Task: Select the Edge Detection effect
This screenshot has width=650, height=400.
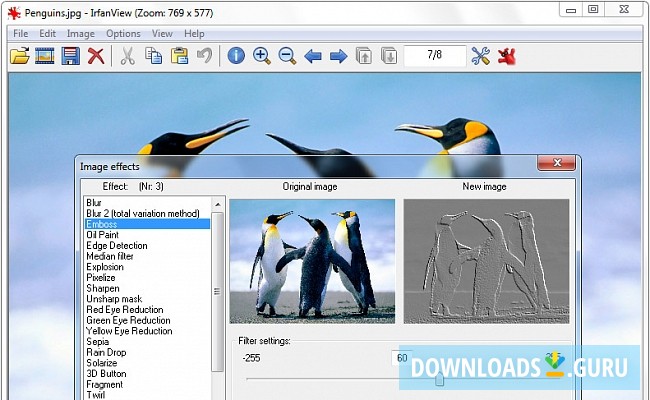Action: [x=147, y=246]
